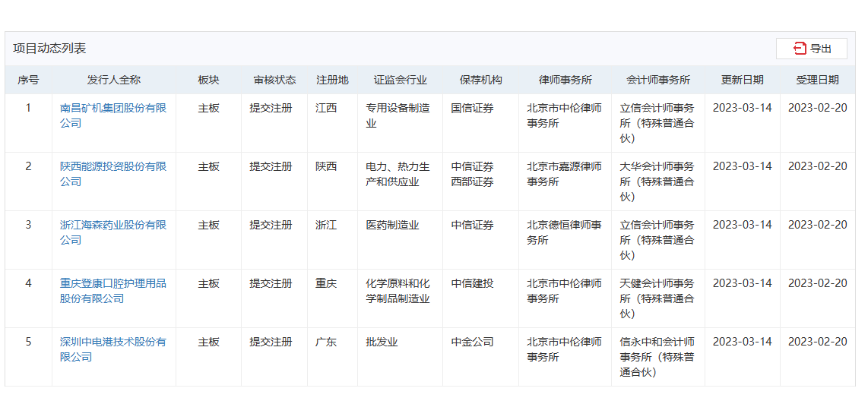Click the 序号 column header

coord(28,80)
